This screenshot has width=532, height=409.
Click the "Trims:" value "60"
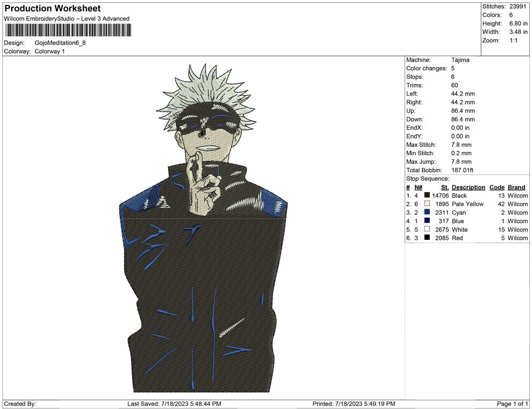(x=454, y=85)
